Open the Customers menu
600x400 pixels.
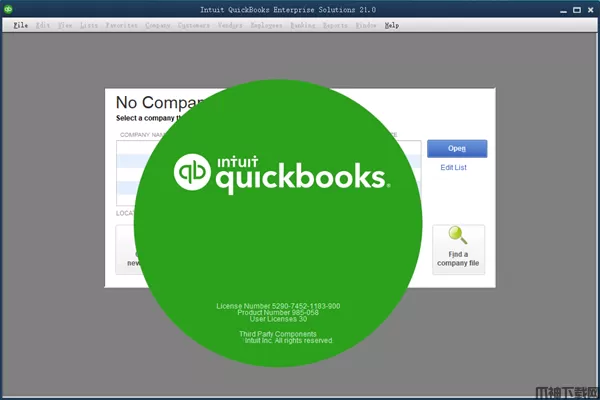tap(194, 25)
